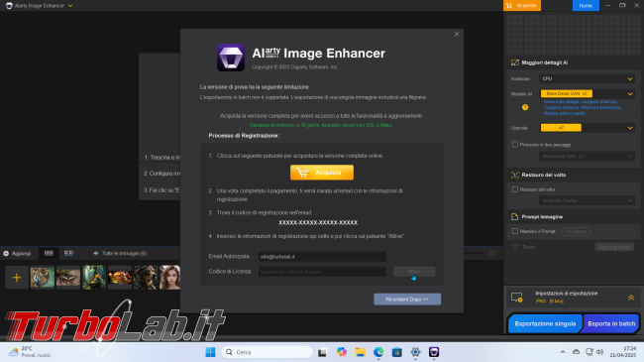Open the Hardware CPU dropdown
The image size is (644, 362).
(587, 79)
